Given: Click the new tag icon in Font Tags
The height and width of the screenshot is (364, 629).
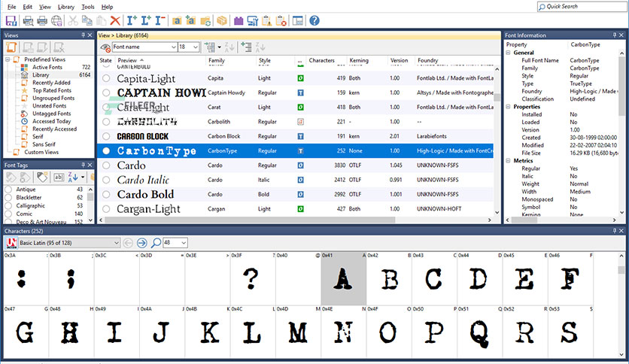Looking at the screenshot, I should point(42,177).
